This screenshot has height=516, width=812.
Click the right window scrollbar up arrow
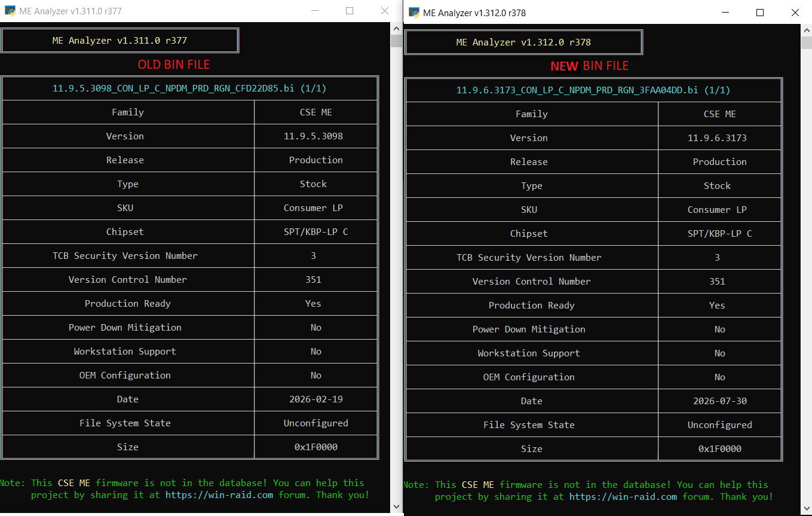pos(806,30)
